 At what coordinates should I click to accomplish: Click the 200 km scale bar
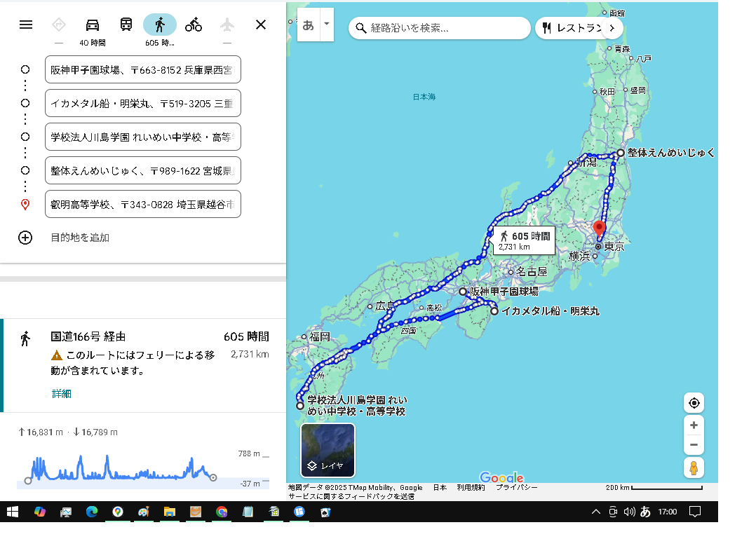point(654,488)
